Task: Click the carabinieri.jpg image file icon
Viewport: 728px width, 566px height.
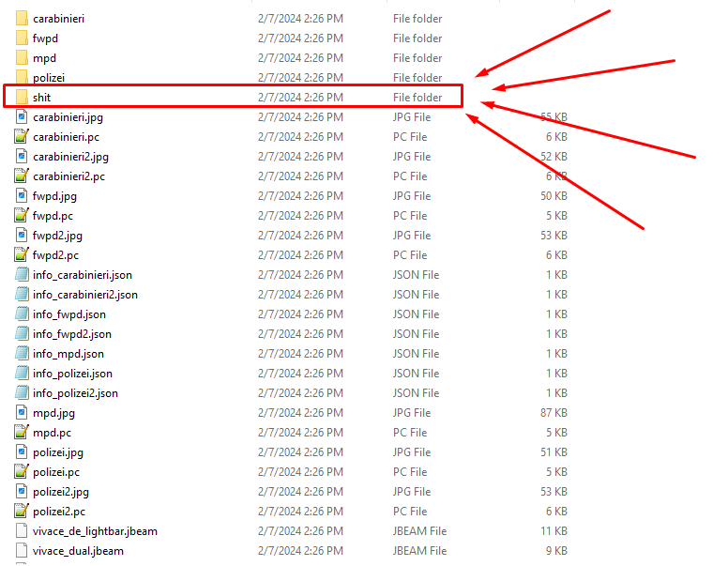Action: pyautogui.click(x=22, y=117)
